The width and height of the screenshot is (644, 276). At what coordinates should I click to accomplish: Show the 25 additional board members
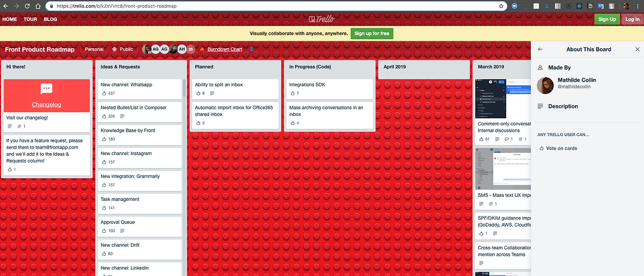[191, 49]
